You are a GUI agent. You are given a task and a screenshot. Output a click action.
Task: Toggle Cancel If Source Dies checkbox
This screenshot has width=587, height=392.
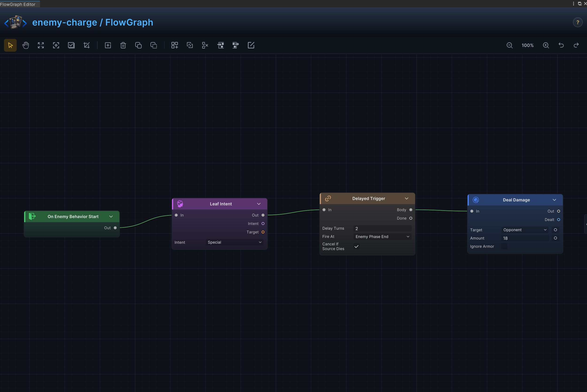tap(357, 246)
